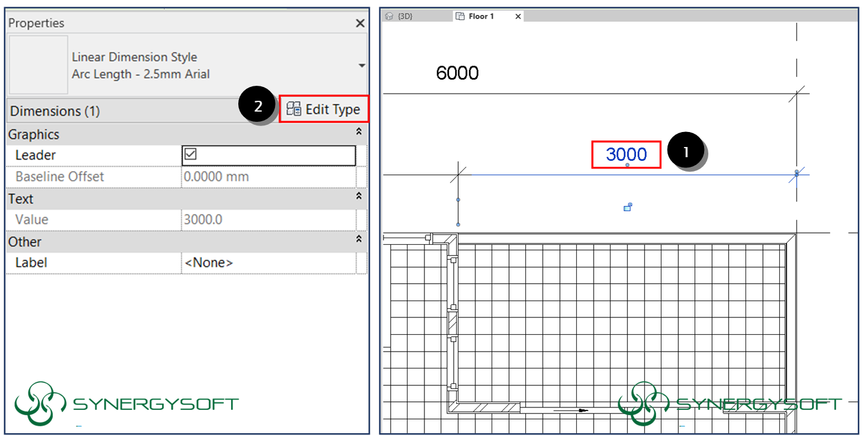Switch to the {3D} view tab
Screen dimensions: 868x438
tap(405, 16)
